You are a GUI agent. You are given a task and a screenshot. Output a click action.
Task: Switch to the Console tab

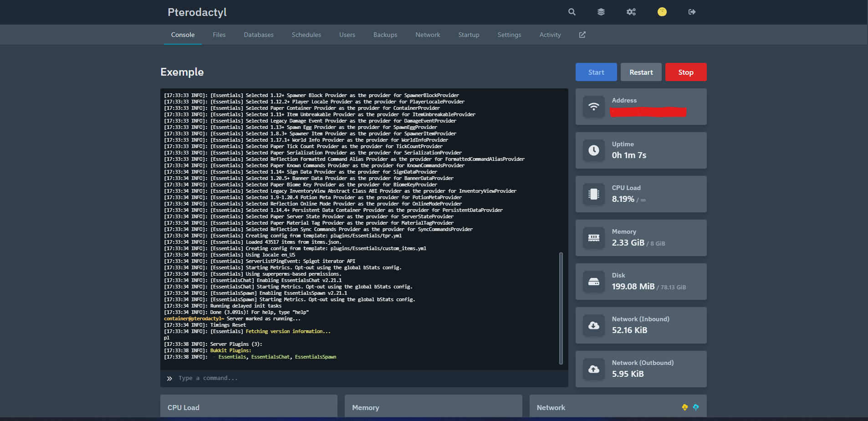pos(183,35)
